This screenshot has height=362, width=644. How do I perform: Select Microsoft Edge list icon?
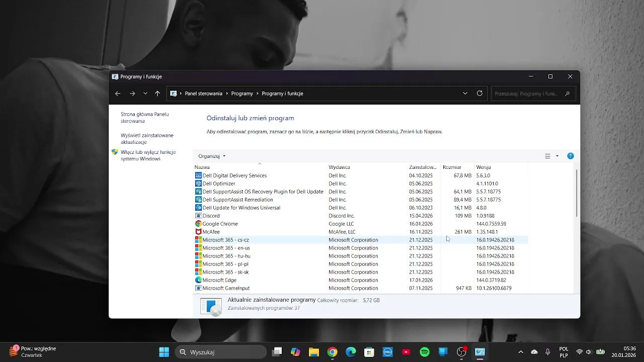pos(198,280)
